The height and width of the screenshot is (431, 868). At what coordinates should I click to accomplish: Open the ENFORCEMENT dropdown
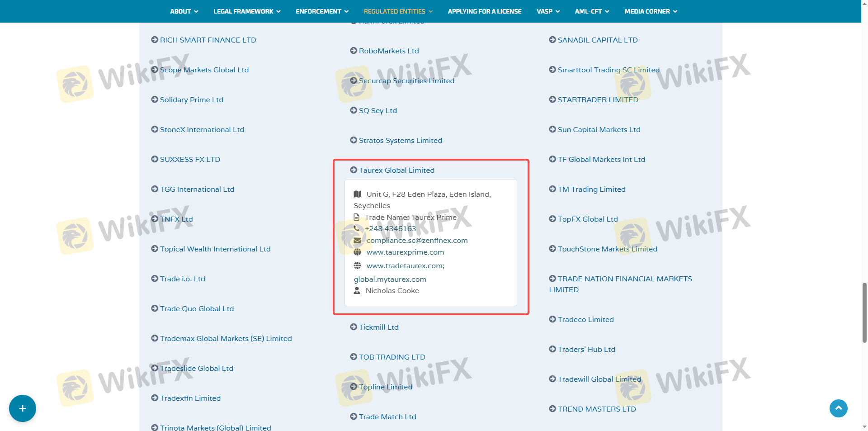(x=322, y=11)
